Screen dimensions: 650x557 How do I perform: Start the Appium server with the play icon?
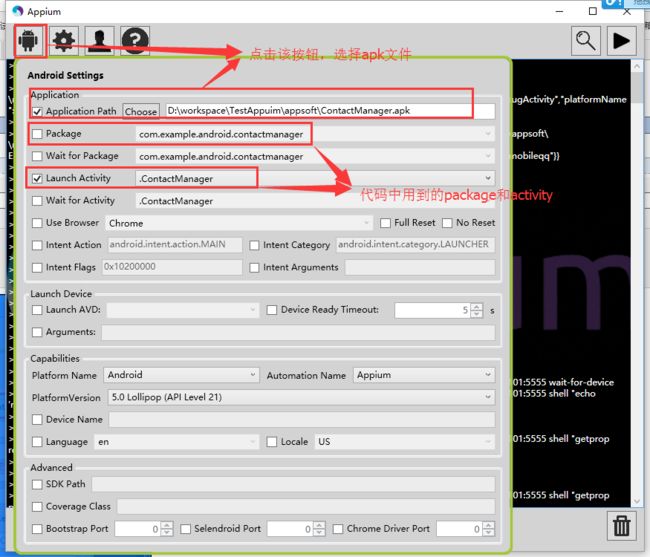621,41
